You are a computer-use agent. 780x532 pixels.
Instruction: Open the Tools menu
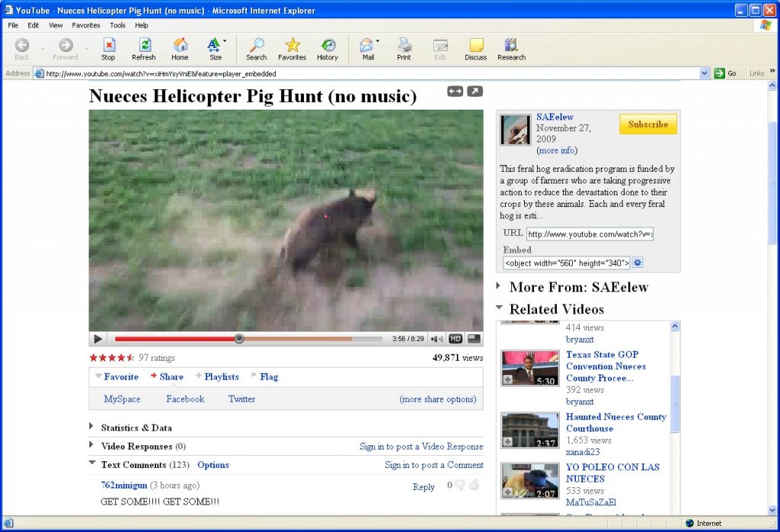(117, 25)
